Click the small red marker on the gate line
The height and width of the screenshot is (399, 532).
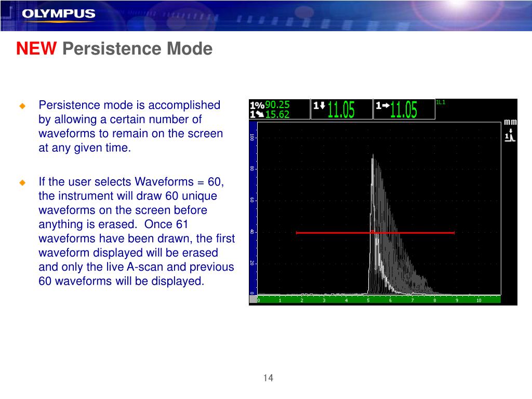pyautogui.click(x=372, y=231)
